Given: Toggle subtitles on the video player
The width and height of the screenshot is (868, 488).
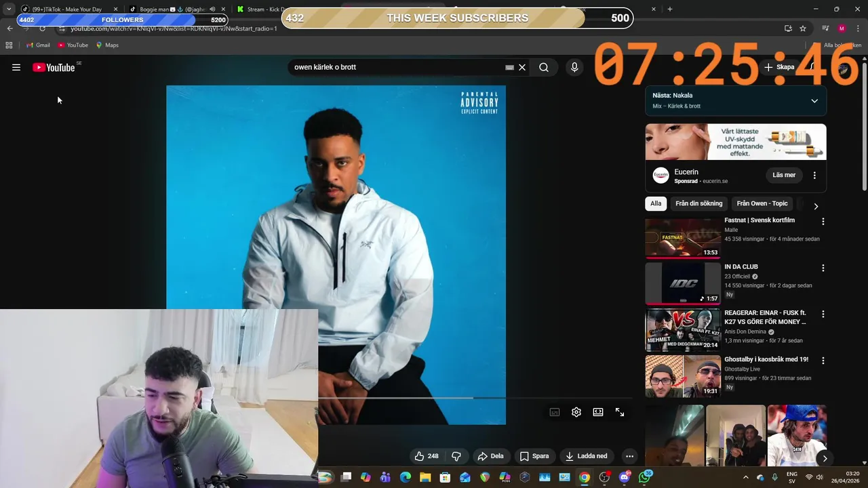Looking at the screenshot, I should (555, 412).
